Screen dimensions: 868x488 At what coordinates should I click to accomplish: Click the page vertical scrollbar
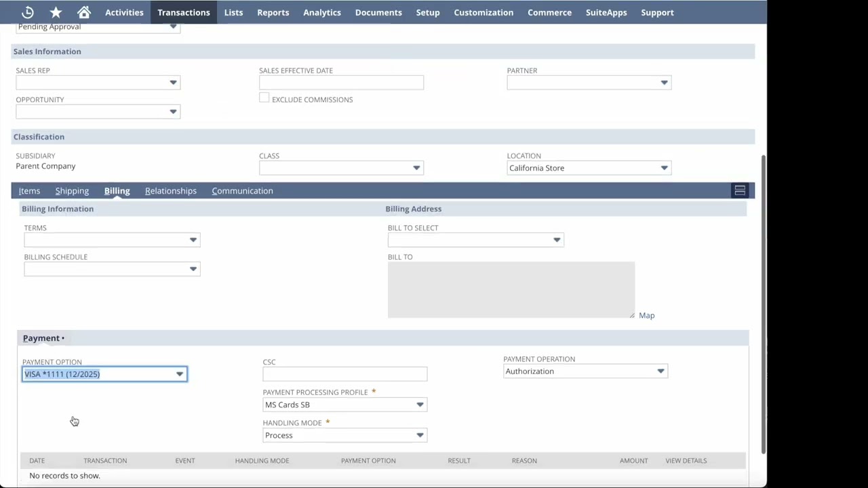click(764, 304)
